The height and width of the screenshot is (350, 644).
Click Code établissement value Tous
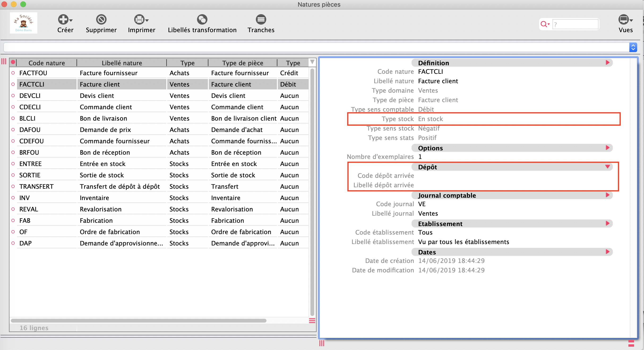point(425,232)
